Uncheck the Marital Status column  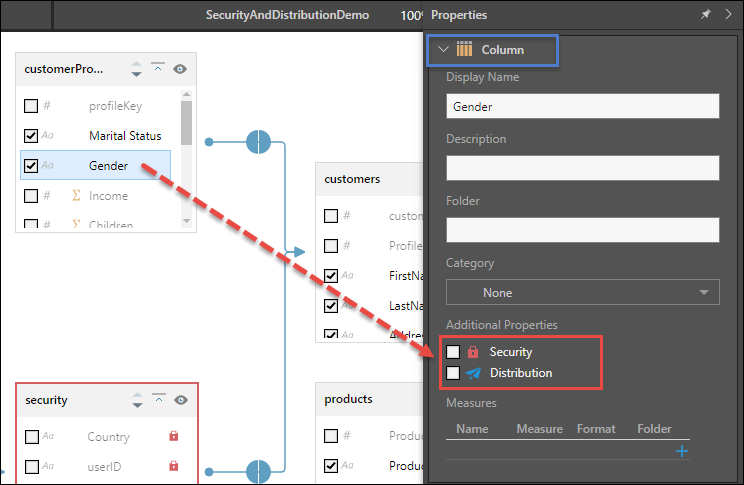click(31, 136)
